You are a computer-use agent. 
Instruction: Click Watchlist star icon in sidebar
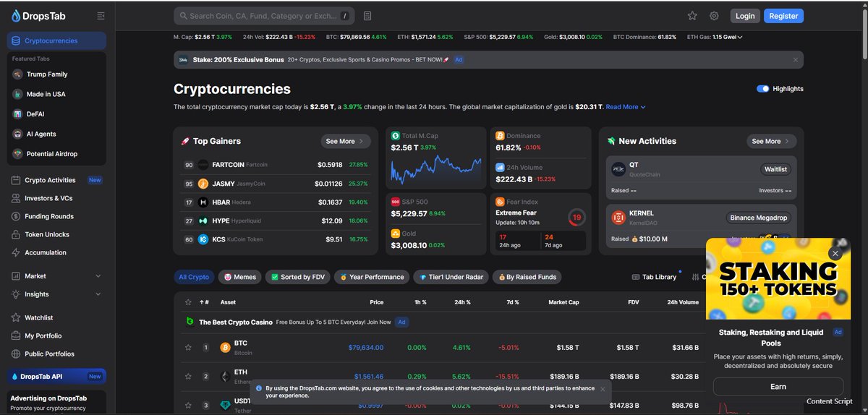point(16,317)
